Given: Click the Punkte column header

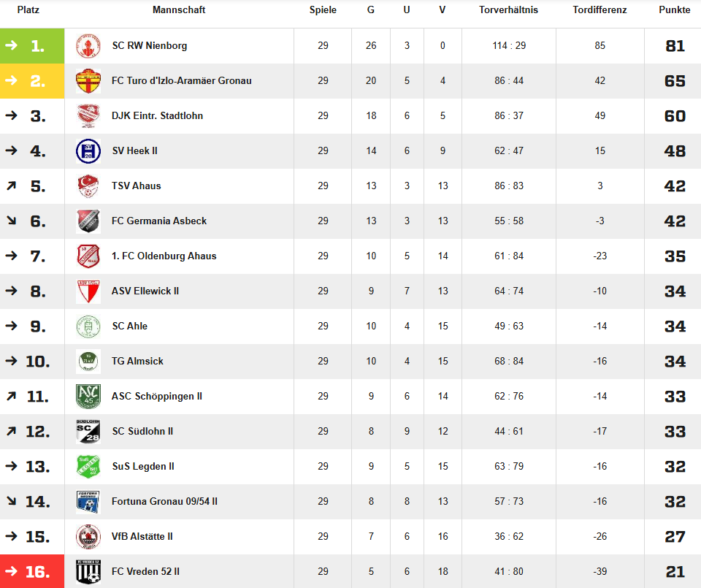Looking at the screenshot, I should coord(674,9).
